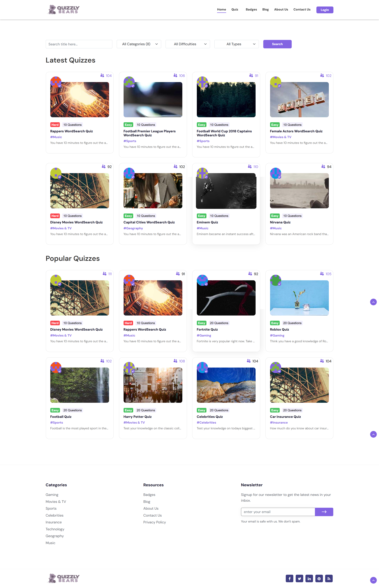The image size is (379, 588).
Task: Click the Facebook icon in footer
Action: (x=289, y=578)
